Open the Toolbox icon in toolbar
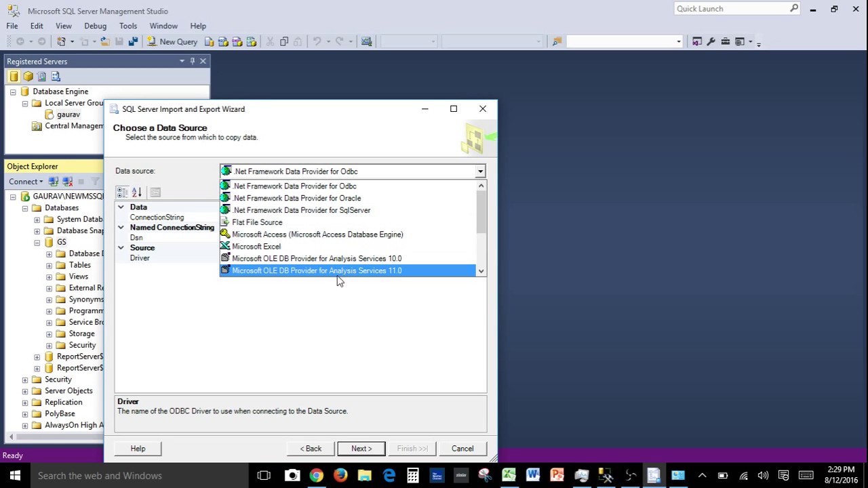 point(725,41)
